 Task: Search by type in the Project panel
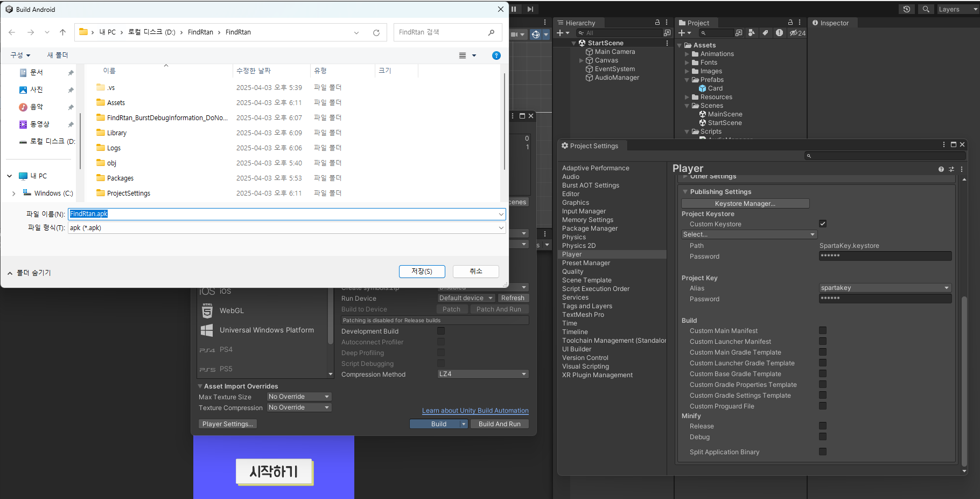tap(752, 33)
